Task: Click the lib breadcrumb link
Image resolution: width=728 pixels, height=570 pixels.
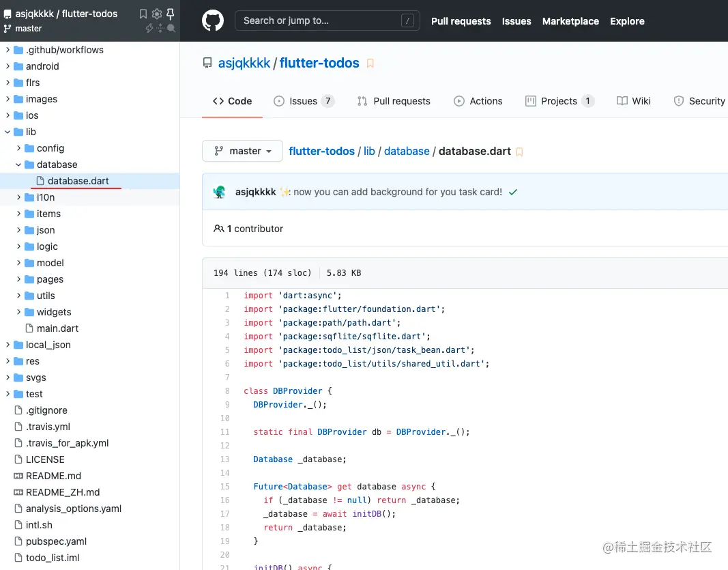Action: click(369, 152)
